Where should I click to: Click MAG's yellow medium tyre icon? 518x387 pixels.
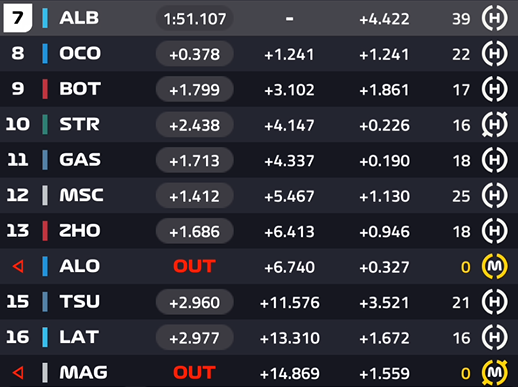494,372
